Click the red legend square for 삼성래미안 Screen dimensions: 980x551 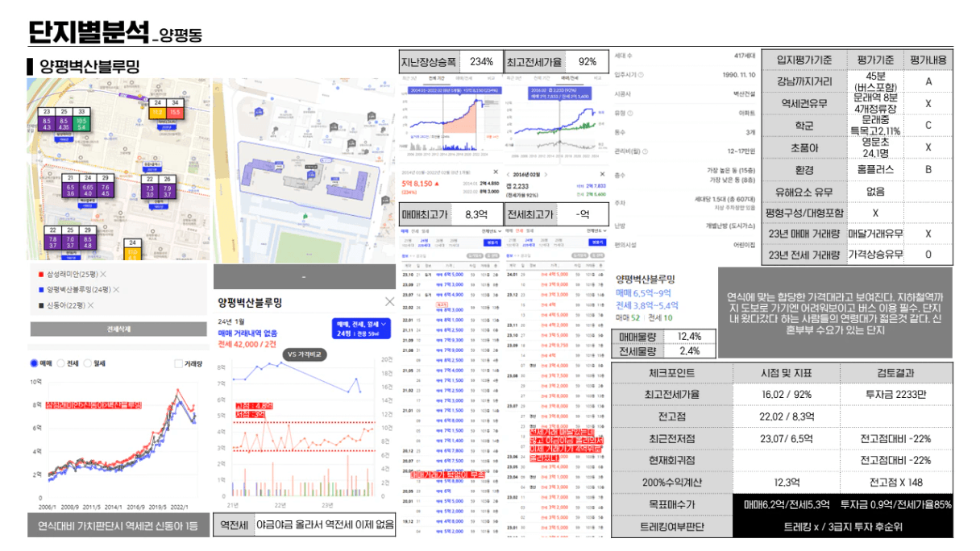point(41,275)
